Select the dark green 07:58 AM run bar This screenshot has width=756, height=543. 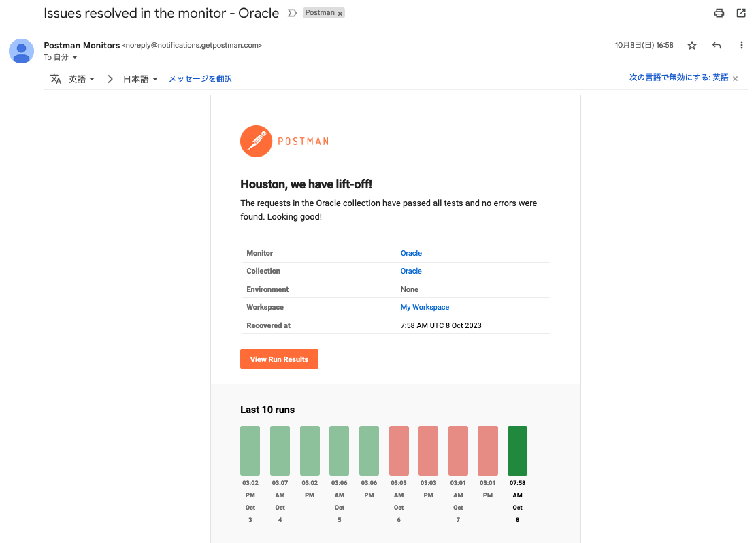[517, 451]
